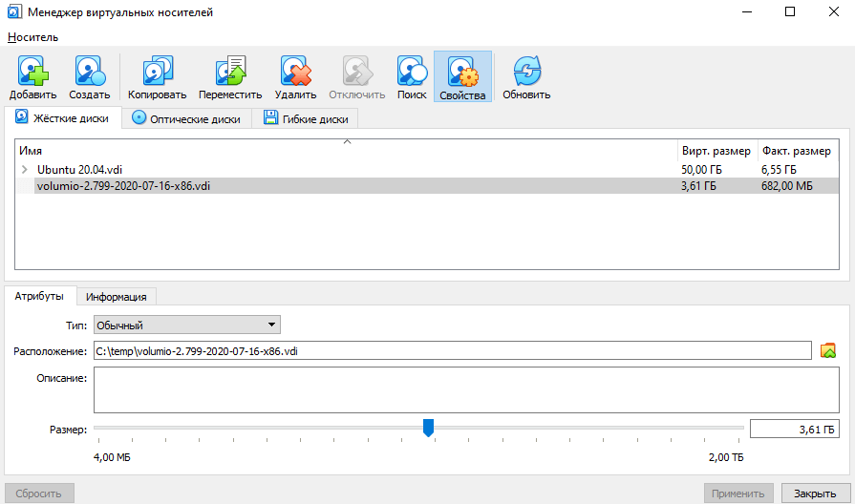The height and width of the screenshot is (504, 855).
Task: Click the 50,00 ГБ virtual size cell
Action: pyautogui.click(x=701, y=170)
